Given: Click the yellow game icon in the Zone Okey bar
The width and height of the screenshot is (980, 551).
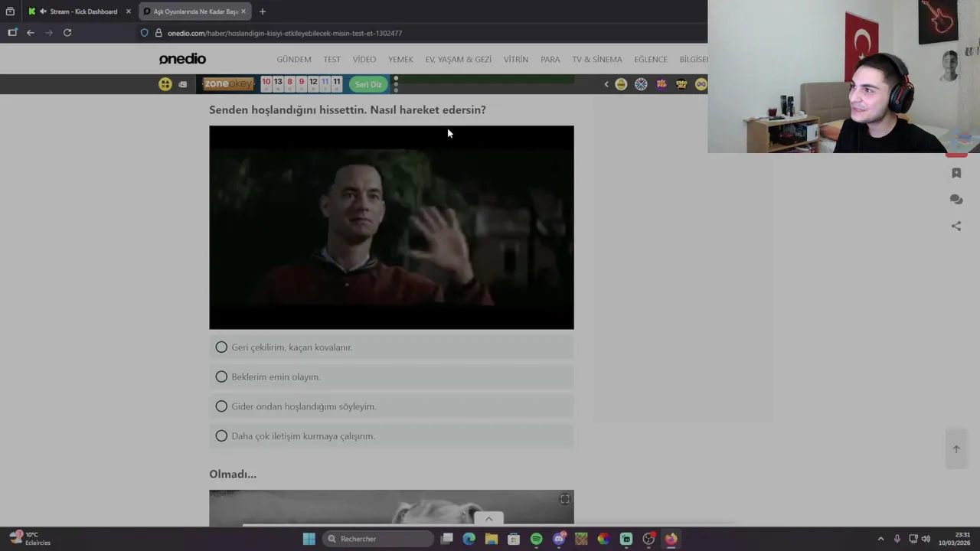Looking at the screenshot, I should pos(165,84).
